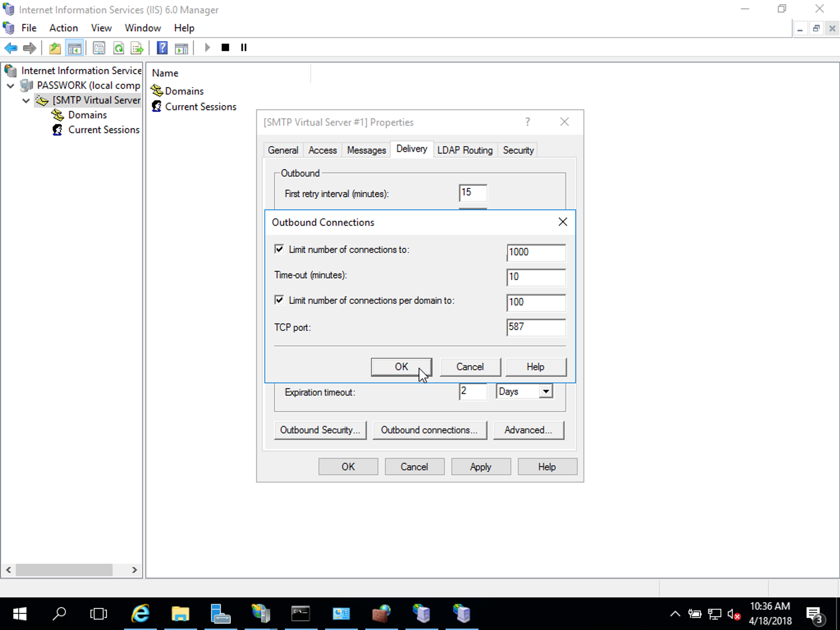Click the Back navigation arrow
The image size is (840, 630).
(x=10, y=47)
